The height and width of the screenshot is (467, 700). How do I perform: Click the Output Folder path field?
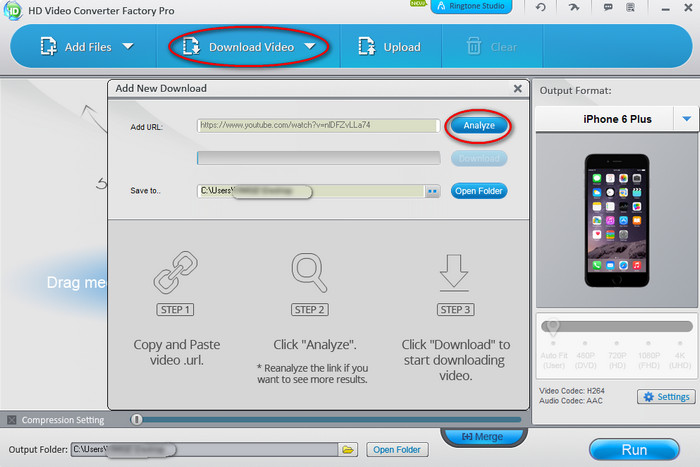(204, 450)
